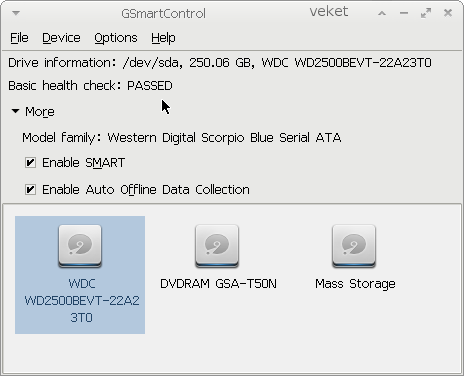Viewport: 464px width, 376px height.
Task: Close the GSmartControl window
Action: pos(448,13)
